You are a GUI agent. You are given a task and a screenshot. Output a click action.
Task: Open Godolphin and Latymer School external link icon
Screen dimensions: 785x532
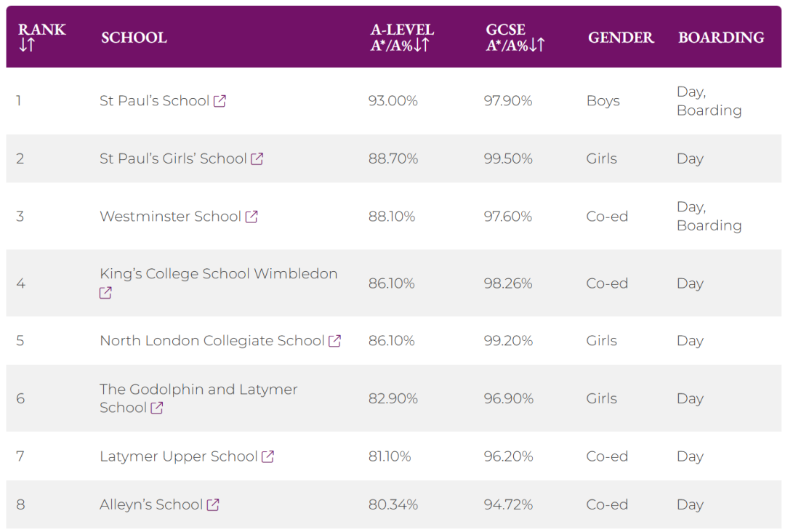[157, 408]
